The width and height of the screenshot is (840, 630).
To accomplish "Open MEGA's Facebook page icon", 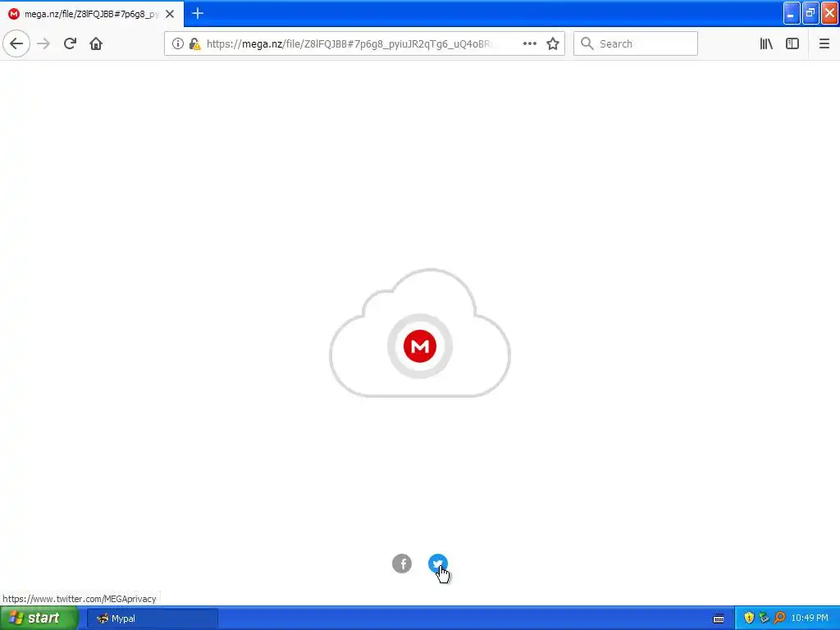I will [402, 564].
